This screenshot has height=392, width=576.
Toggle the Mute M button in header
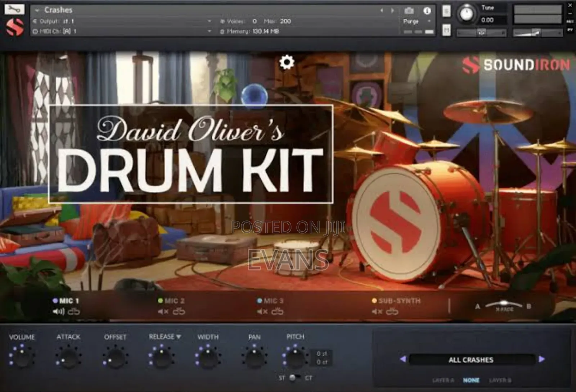click(x=446, y=30)
